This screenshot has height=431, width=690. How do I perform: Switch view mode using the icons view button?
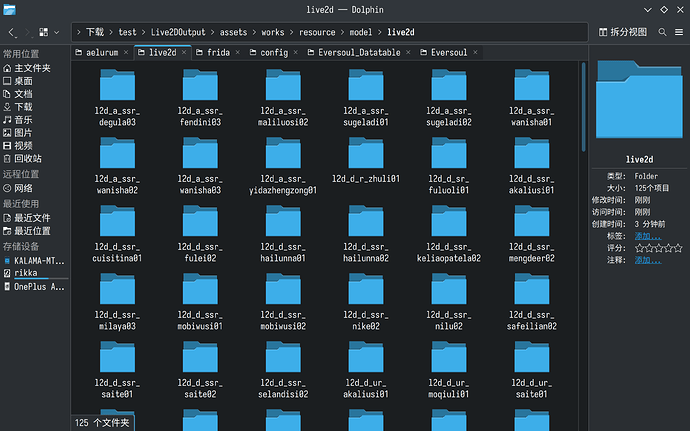[x=44, y=32]
